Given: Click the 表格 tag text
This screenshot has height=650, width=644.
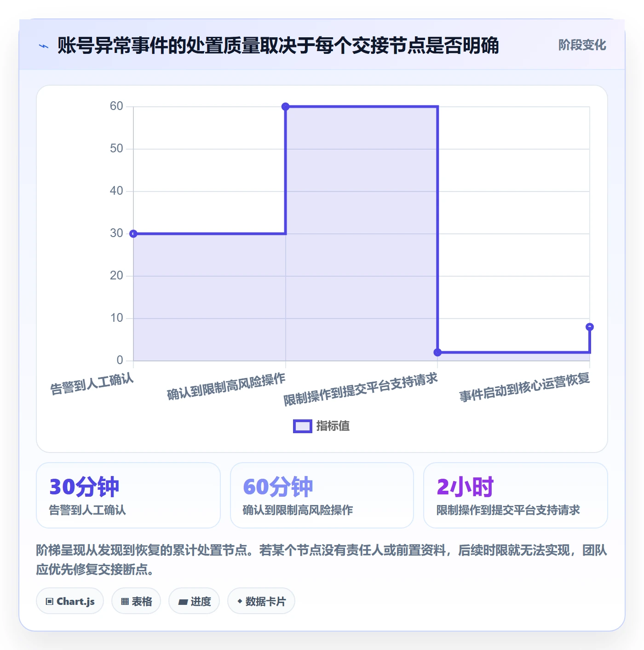Looking at the screenshot, I should [x=142, y=601].
